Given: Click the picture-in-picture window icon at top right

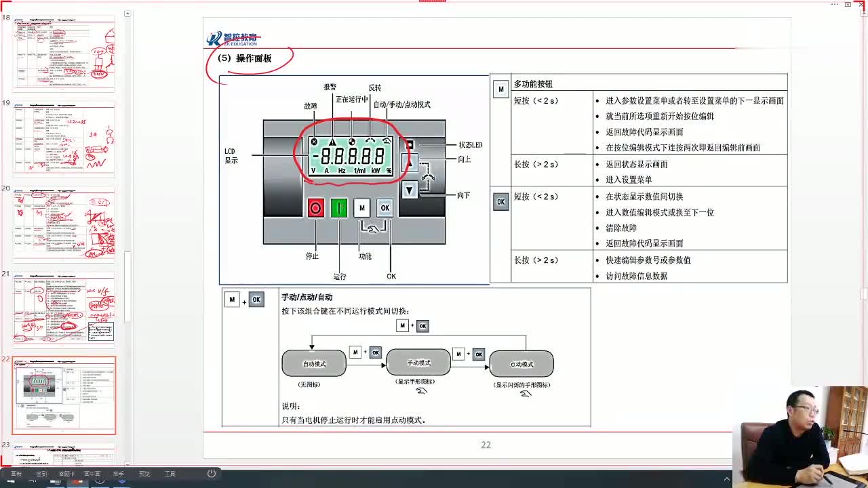Looking at the screenshot, I should [x=848, y=4].
